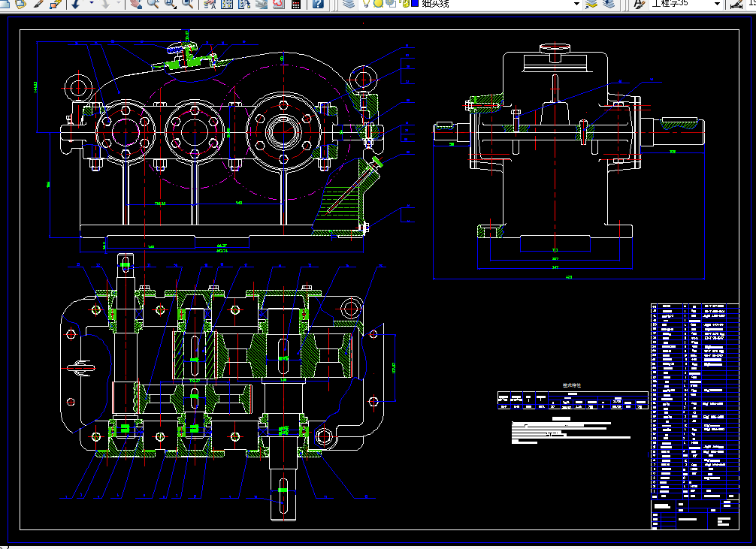Screen dimensions: 756x549
Task: Expand the layer dropdown list
Action: pyautogui.click(x=576, y=4)
